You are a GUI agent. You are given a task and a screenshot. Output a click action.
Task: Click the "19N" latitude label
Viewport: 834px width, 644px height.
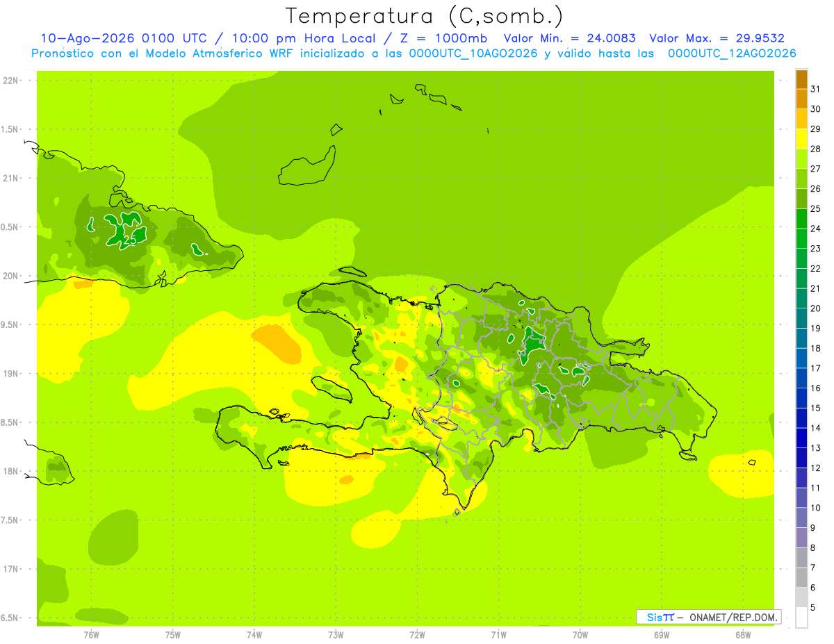click(x=12, y=374)
